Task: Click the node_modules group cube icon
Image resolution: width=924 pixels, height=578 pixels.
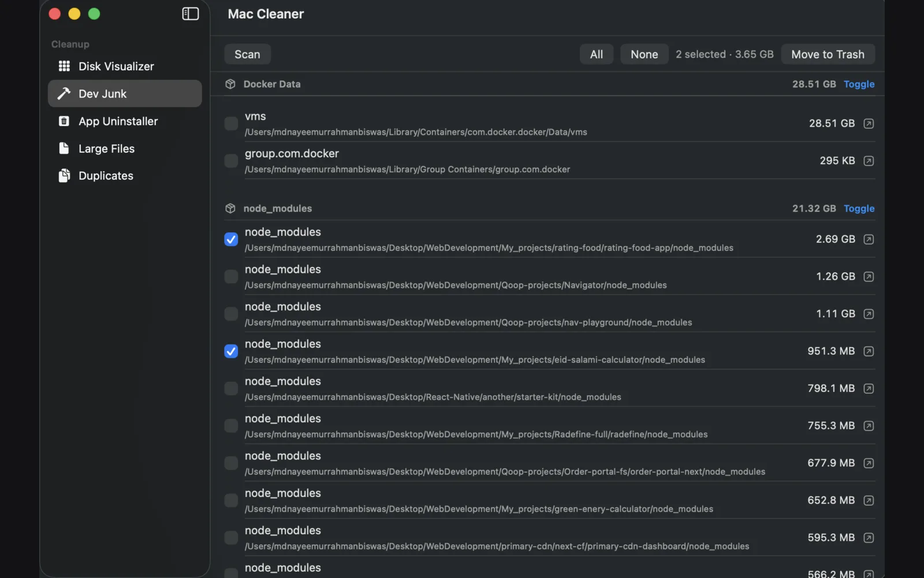Action: tap(230, 209)
